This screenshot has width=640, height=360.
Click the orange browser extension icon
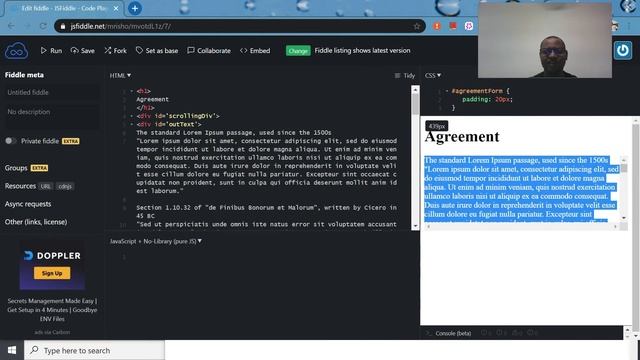(x=437, y=26)
